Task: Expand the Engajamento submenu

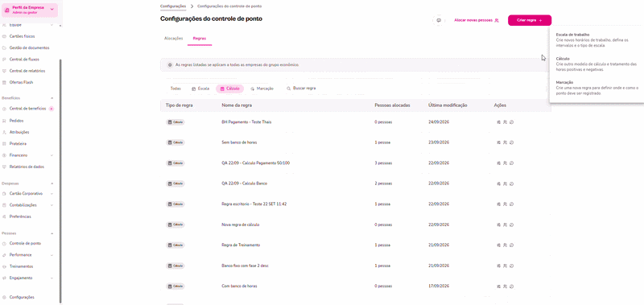Action: point(52,278)
